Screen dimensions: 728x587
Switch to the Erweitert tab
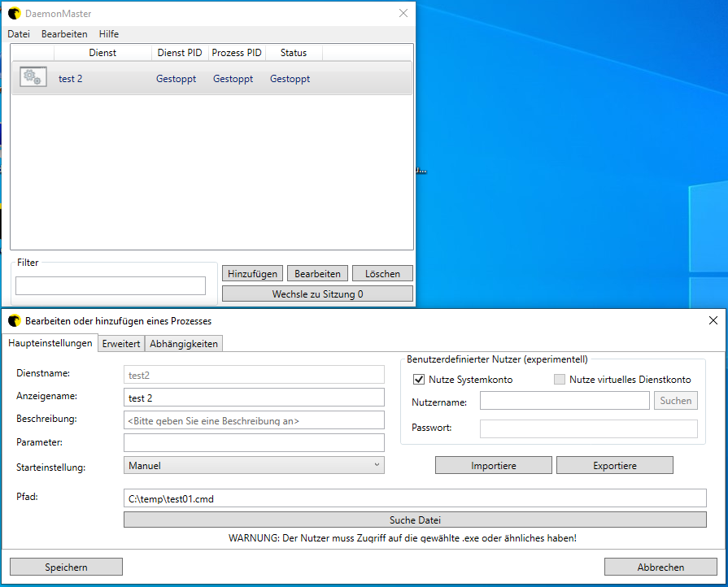click(121, 344)
